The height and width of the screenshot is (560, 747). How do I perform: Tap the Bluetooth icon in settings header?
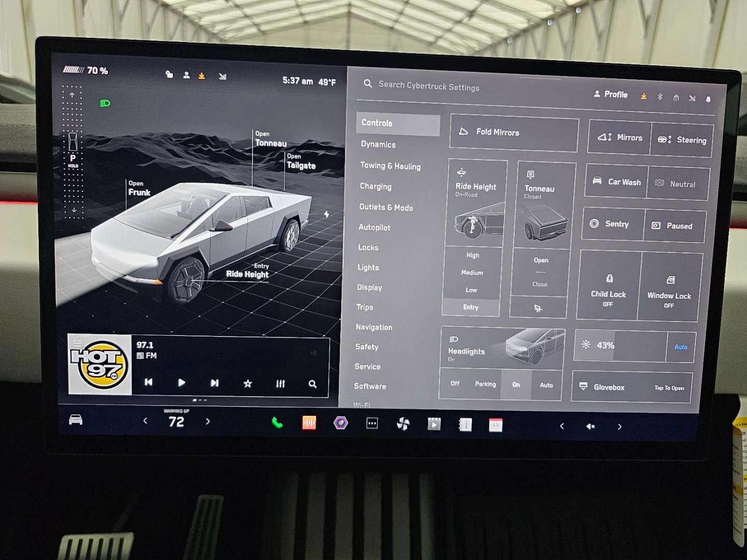click(x=660, y=97)
